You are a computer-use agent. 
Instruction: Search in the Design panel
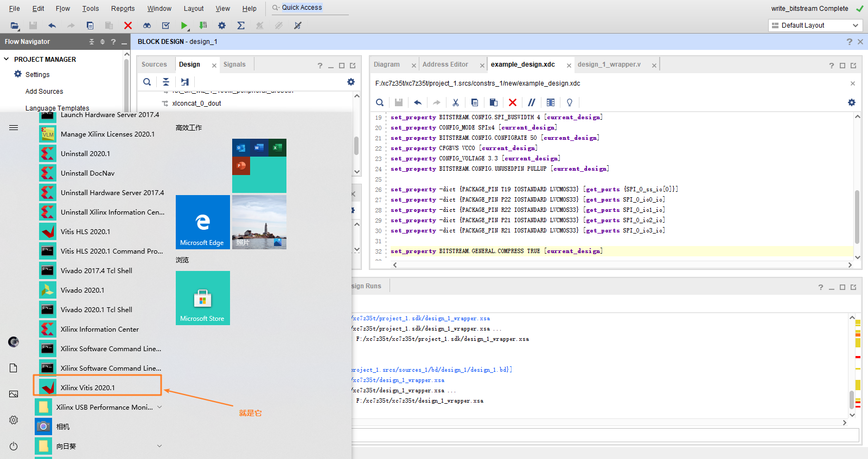(x=147, y=82)
